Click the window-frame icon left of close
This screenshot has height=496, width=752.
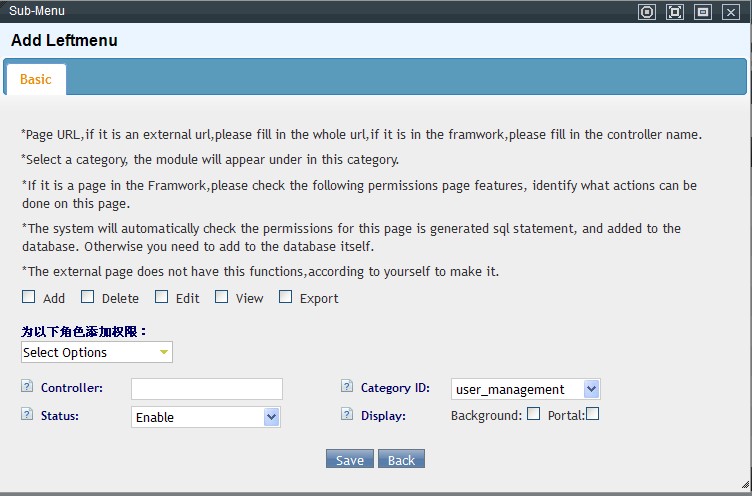point(703,12)
